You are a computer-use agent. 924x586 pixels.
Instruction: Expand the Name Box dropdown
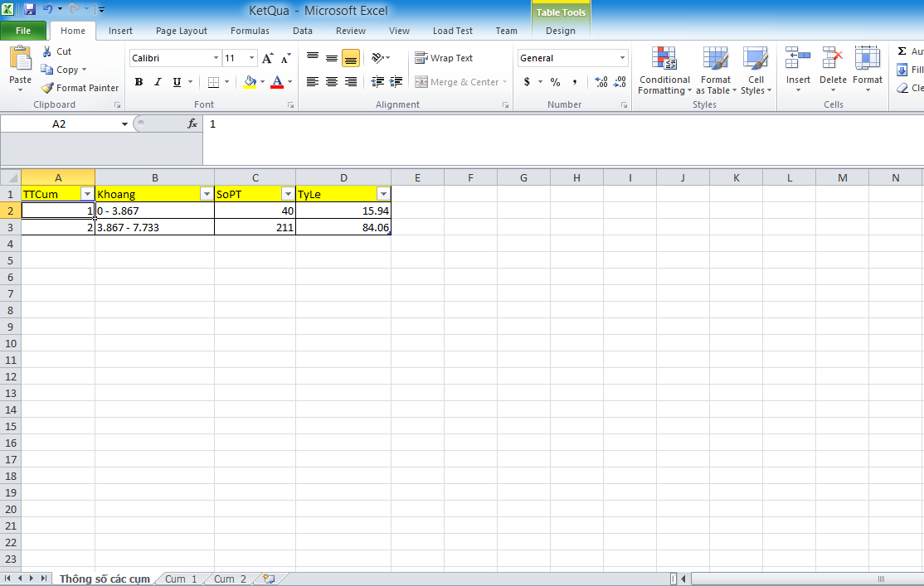tap(124, 123)
